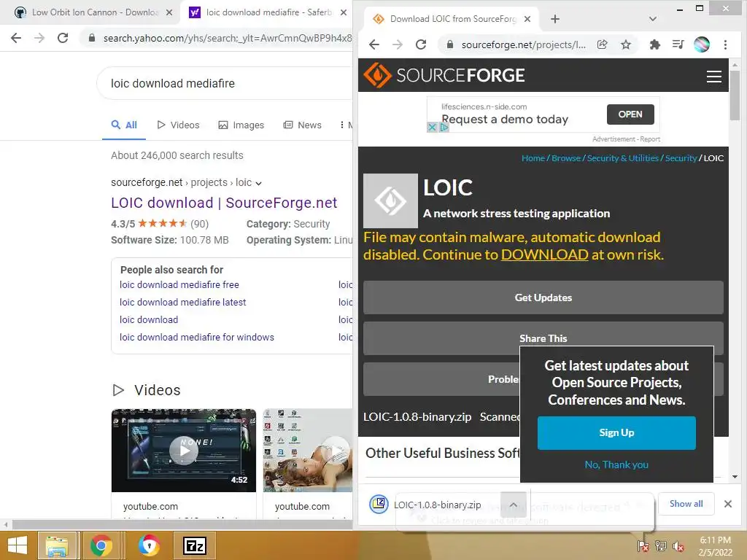This screenshot has height=560, width=747.
Task: Click loic download mediafire latest suggestion
Action: [183, 303]
